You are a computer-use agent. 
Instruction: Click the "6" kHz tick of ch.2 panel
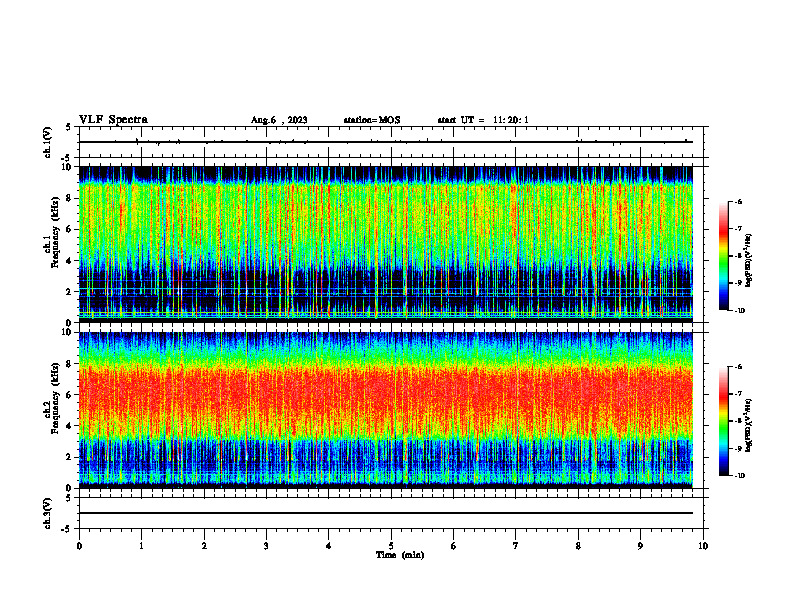70,395
